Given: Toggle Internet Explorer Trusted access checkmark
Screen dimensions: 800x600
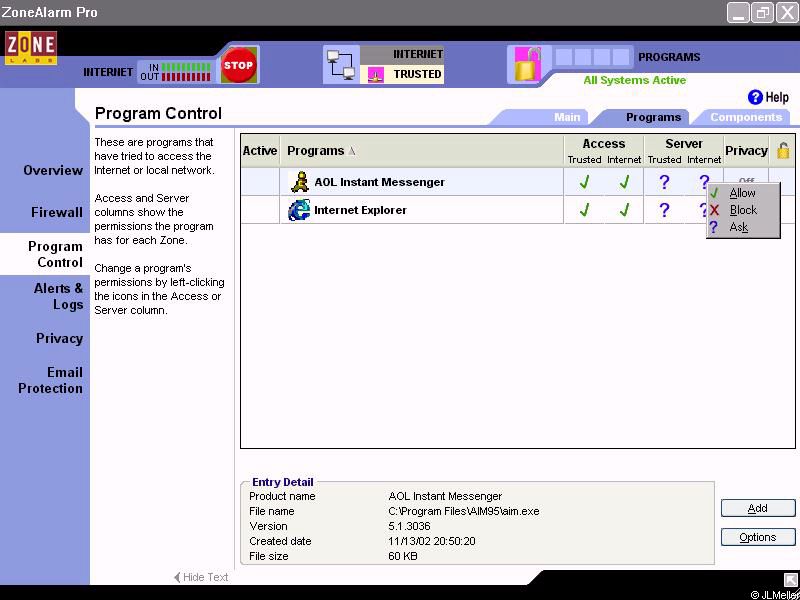Looking at the screenshot, I should coord(584,210).
